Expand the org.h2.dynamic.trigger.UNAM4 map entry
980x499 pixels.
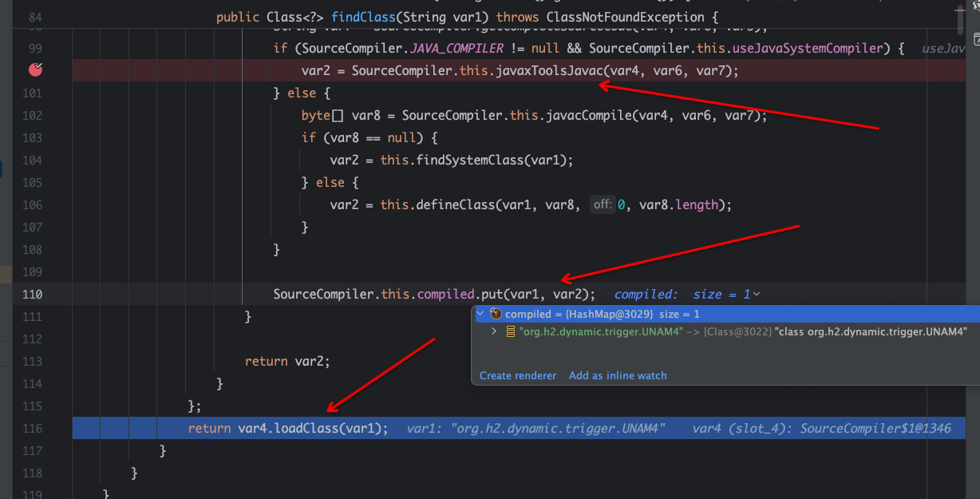(495, 331)
